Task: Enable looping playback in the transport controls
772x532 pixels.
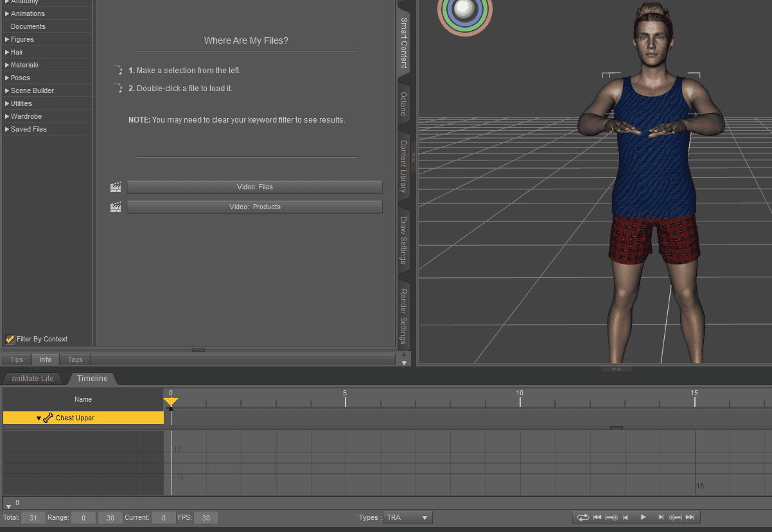Action: click(583, 517)
